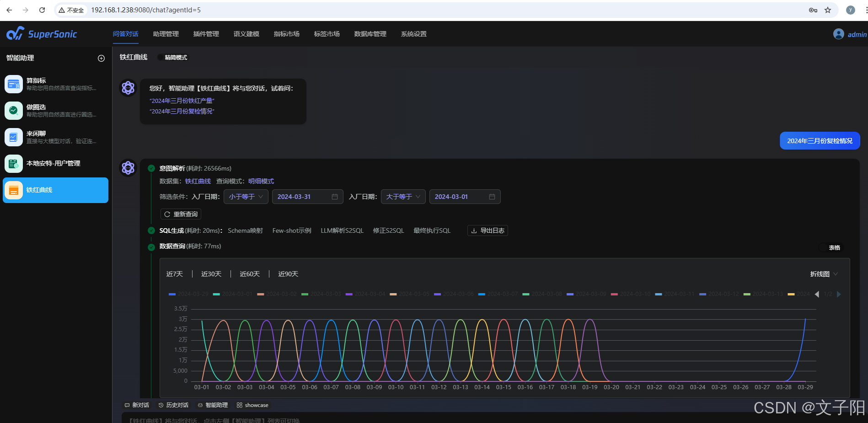This screenshot has width=868, height=423.
Task: Click the bot avatar beside the greeting message
Action: click(x=128, y=88)
